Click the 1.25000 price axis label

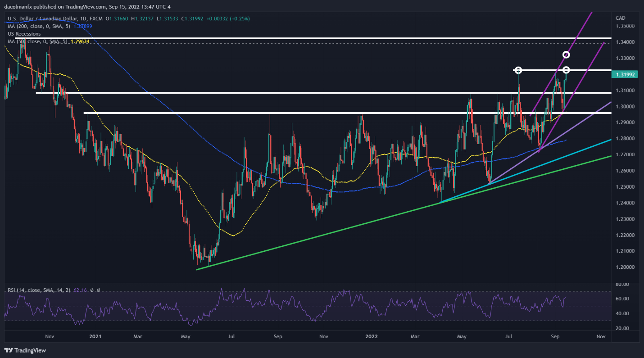(626, 187)
